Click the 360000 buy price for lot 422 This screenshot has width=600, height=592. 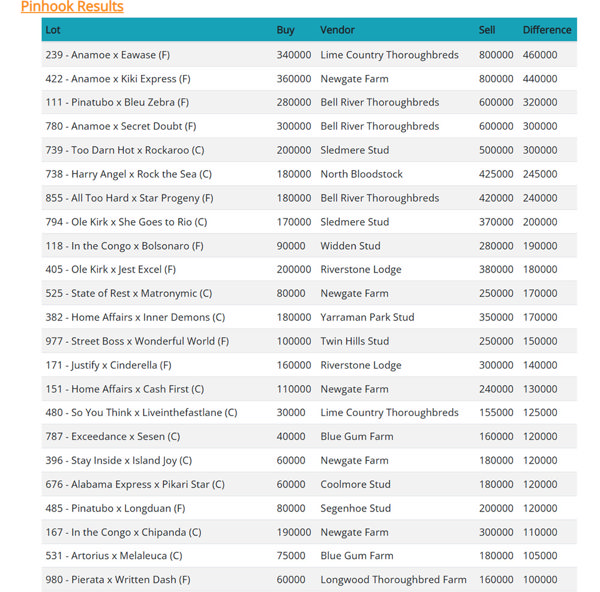[x=294, y=79]
